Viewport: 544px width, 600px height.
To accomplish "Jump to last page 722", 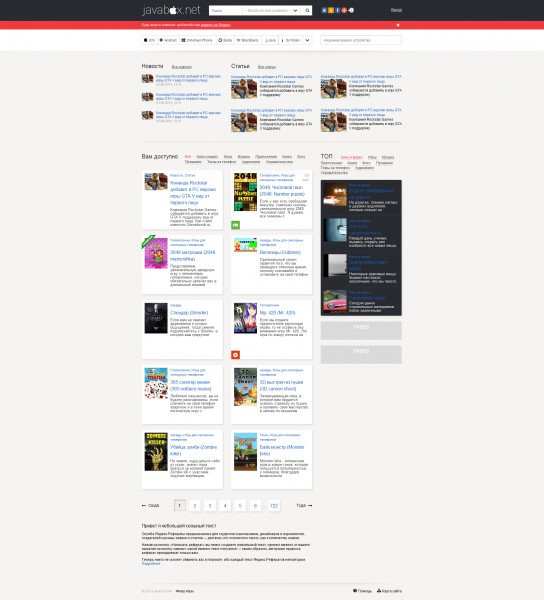I will click(x=274, y=505).
